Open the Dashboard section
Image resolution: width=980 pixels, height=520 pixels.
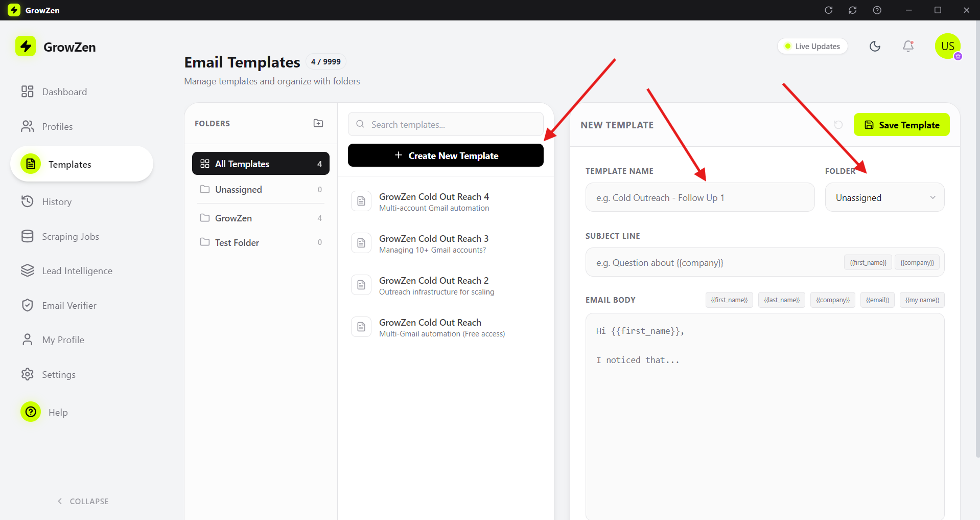[64, 92]
